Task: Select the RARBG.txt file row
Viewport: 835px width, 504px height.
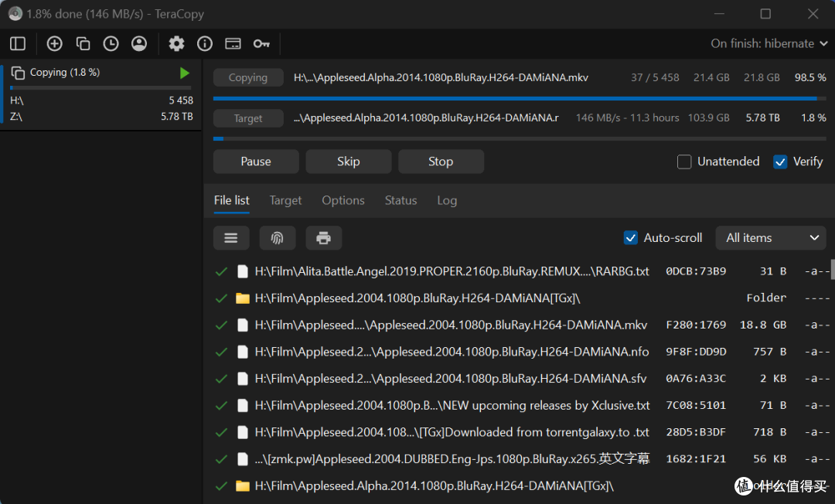Action: tap(522, 271)
